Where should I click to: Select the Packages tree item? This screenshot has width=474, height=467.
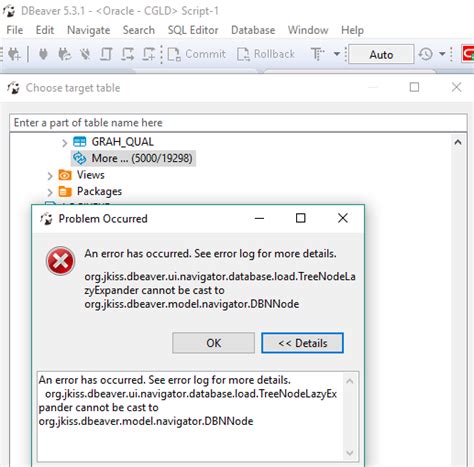[x=99, y=191]
